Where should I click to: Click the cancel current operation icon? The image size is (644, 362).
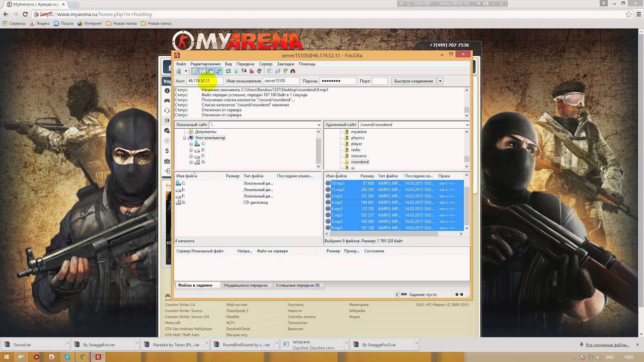pos(244,71)
